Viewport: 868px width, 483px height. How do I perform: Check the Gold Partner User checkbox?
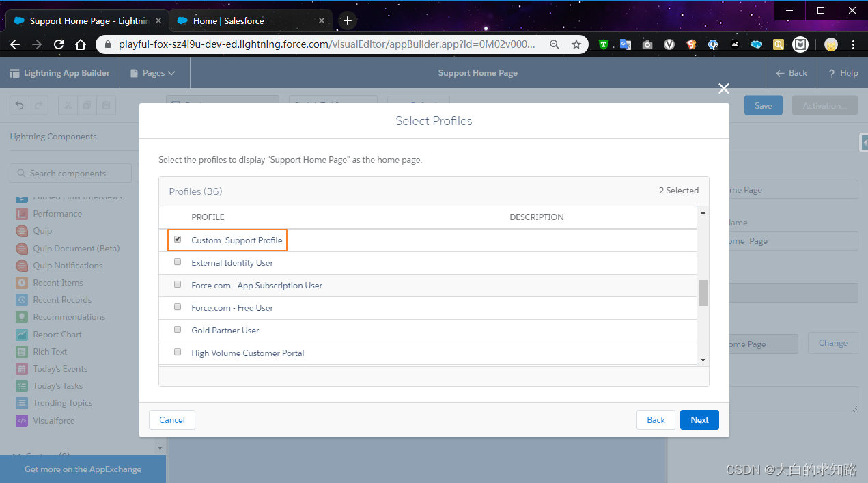[178, 330]
